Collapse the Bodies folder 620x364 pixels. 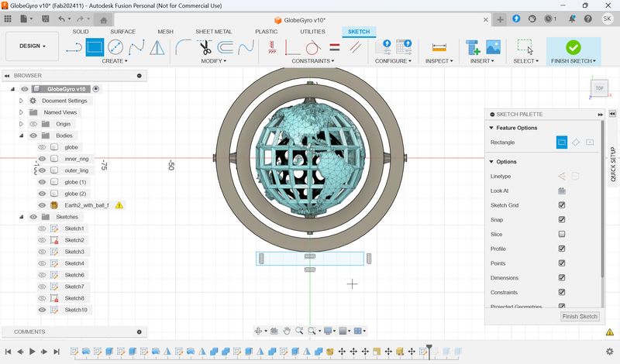22,136
